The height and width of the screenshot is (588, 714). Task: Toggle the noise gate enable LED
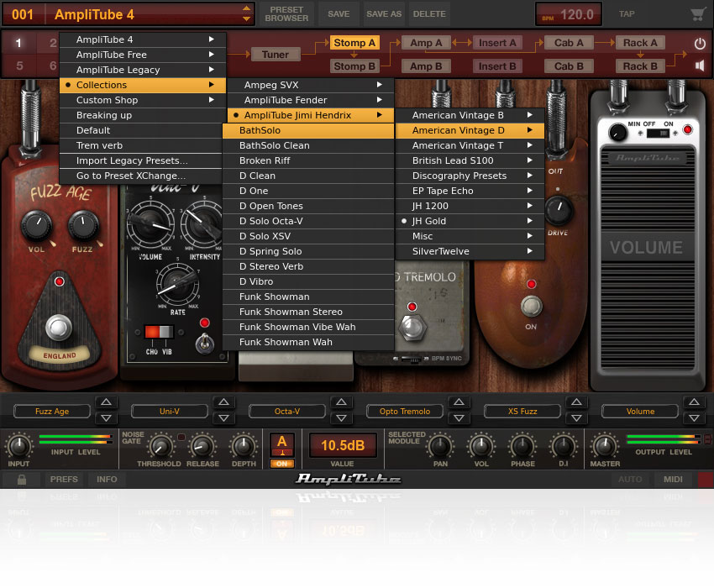click(x=181, y=438)
